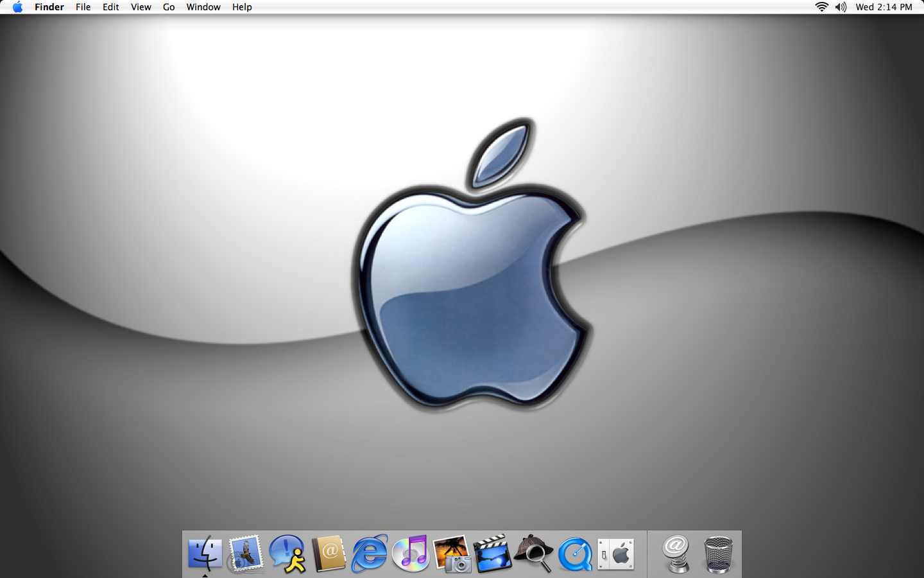The height and width of the screenshot is (578, 924).
Task: Launch Sherlock search from the dock
Action: coord(534,553)
